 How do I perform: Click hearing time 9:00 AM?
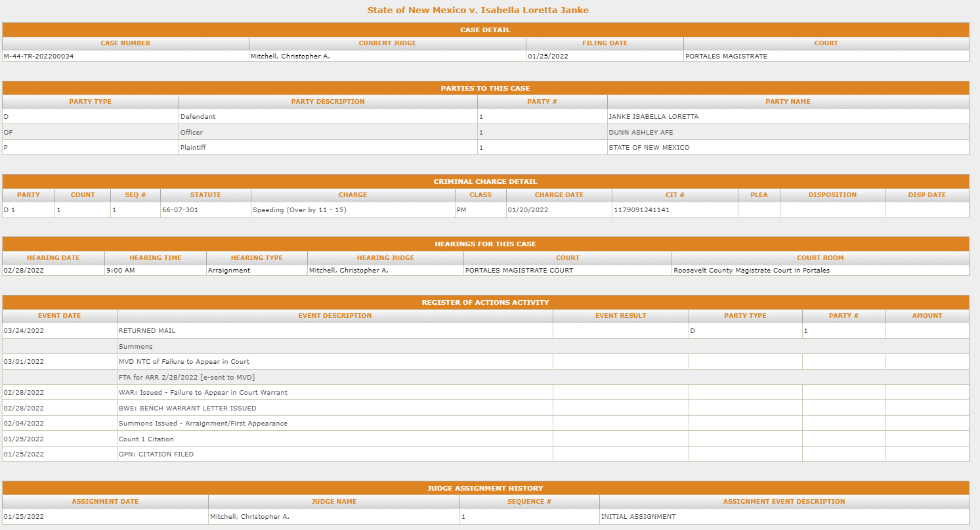pos(120,271)
